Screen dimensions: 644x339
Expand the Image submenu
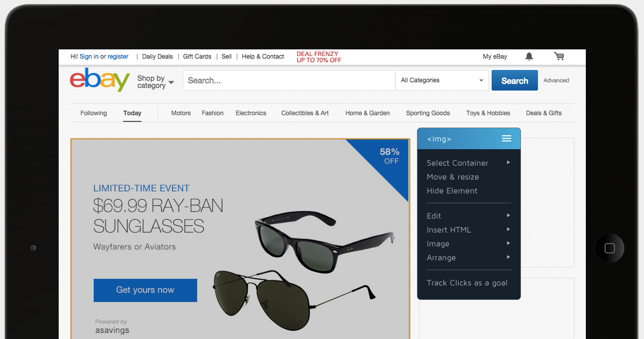coord(468,244)
